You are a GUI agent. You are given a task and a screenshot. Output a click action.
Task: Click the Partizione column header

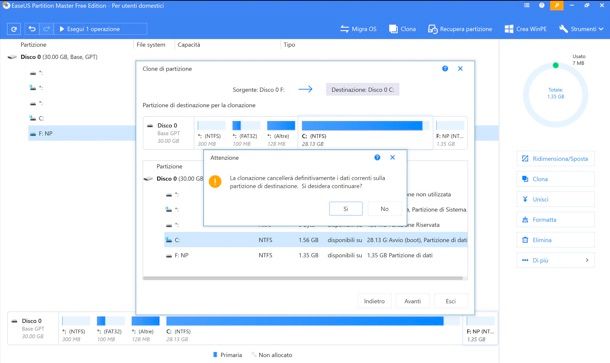point(33,45)
